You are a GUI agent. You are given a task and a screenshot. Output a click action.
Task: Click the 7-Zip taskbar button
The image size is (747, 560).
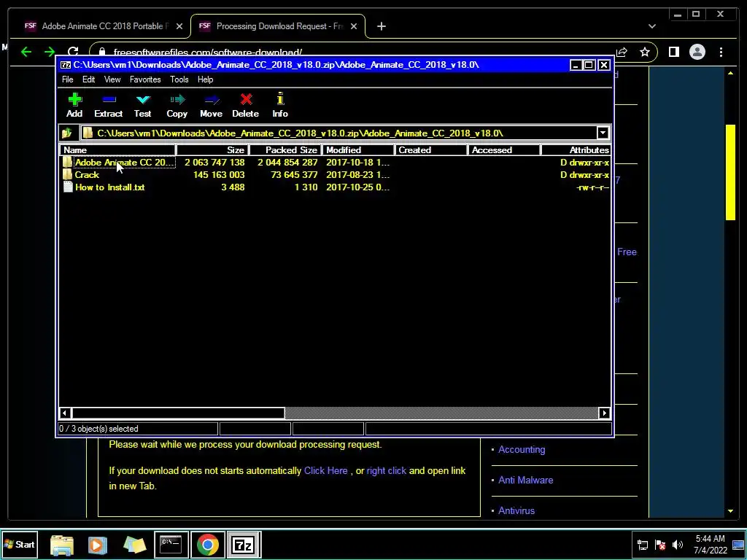coord(243,545)
